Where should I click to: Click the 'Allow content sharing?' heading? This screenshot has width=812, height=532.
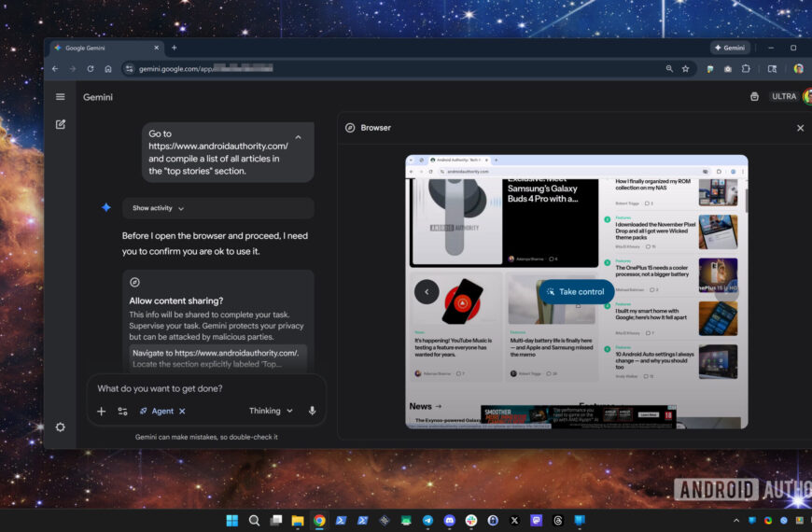(176, 301)
